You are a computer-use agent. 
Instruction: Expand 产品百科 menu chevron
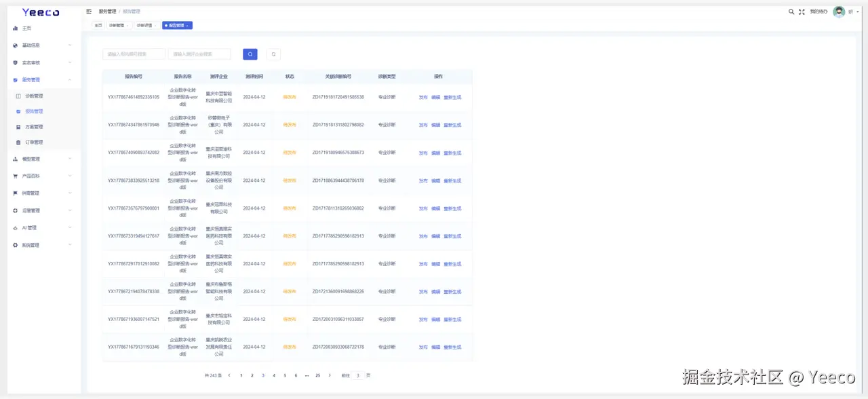coord(70,176)
